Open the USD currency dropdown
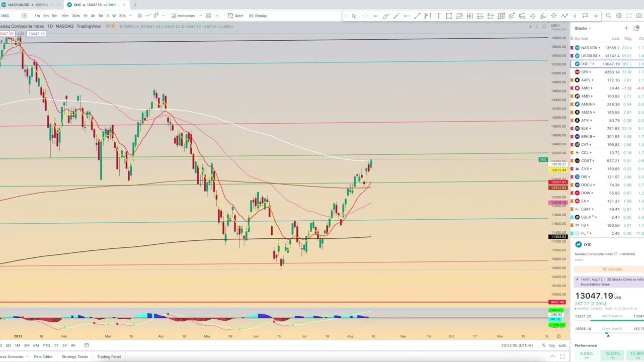Viewport: 644px width, 362px height. [x=555, y=26]
